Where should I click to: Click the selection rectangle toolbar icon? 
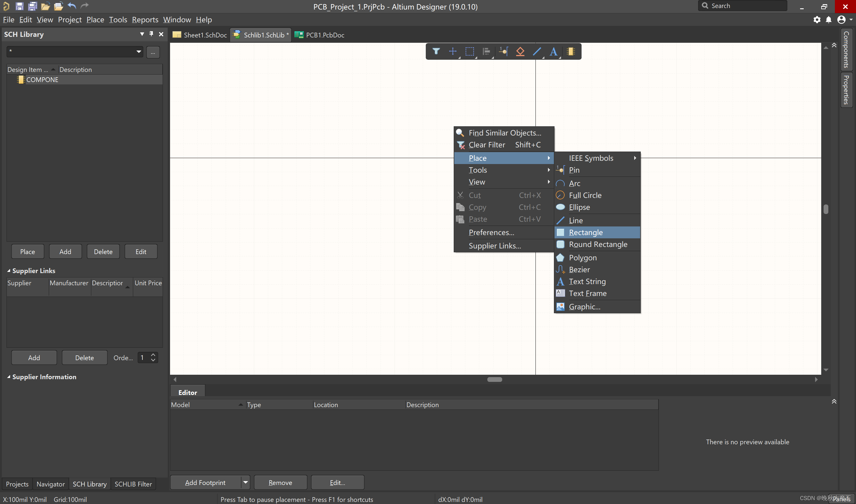[469, 51]
